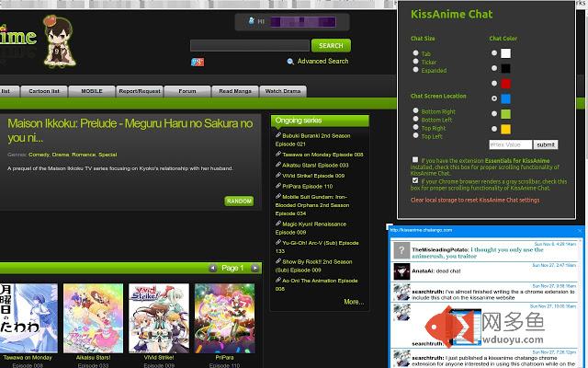Click Clear local storage reset link

tap(475, 201)
